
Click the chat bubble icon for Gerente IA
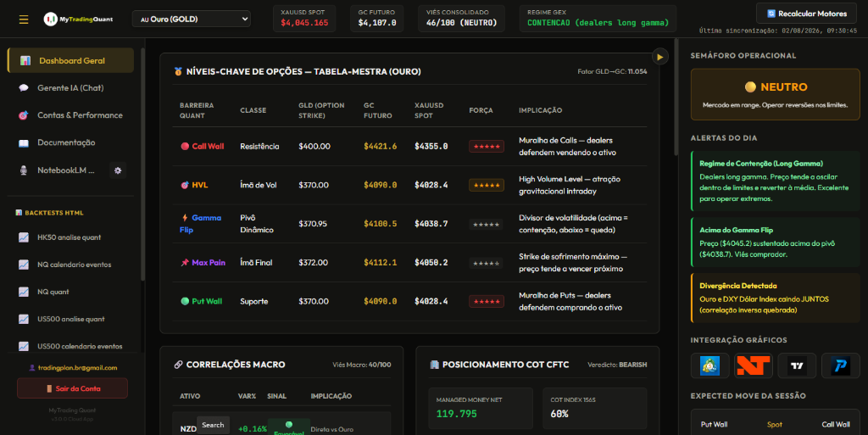[24, 87]
